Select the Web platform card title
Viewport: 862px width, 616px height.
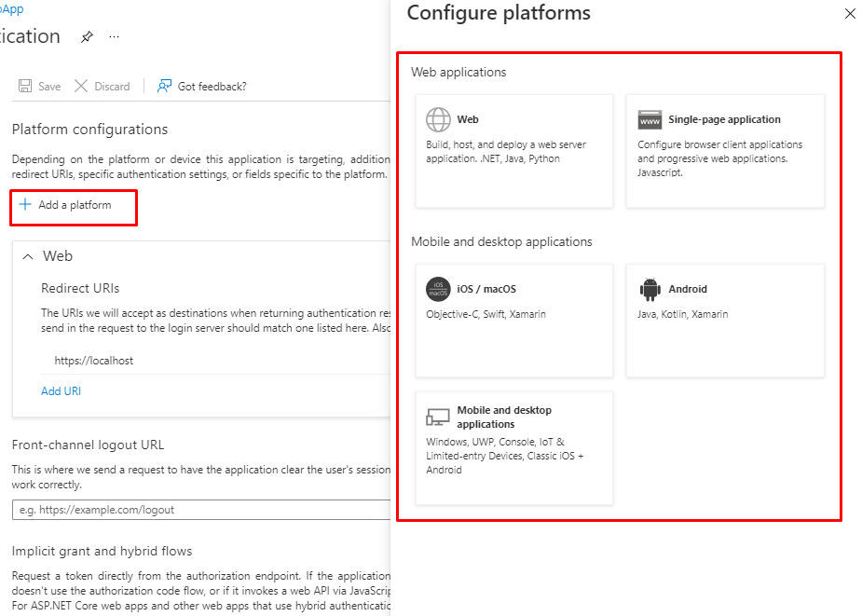point(468,119)
